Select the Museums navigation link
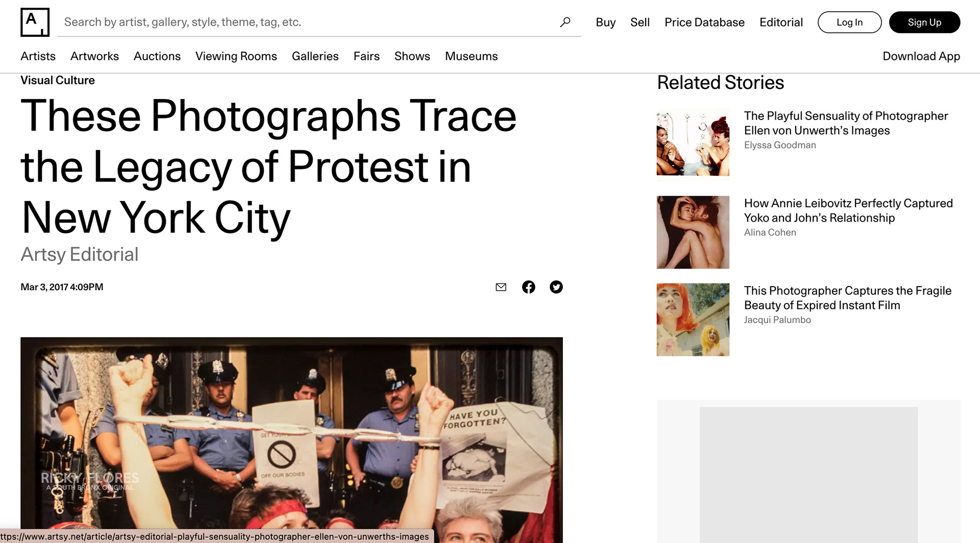The width and height of the screenshot is (980, 543). [x=471, y=56]
